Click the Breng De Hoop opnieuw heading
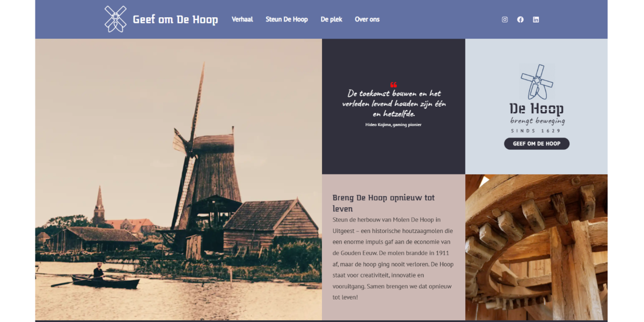Viewport: 644px width, 322px height. pyautogui.click(x=384, y=203)
